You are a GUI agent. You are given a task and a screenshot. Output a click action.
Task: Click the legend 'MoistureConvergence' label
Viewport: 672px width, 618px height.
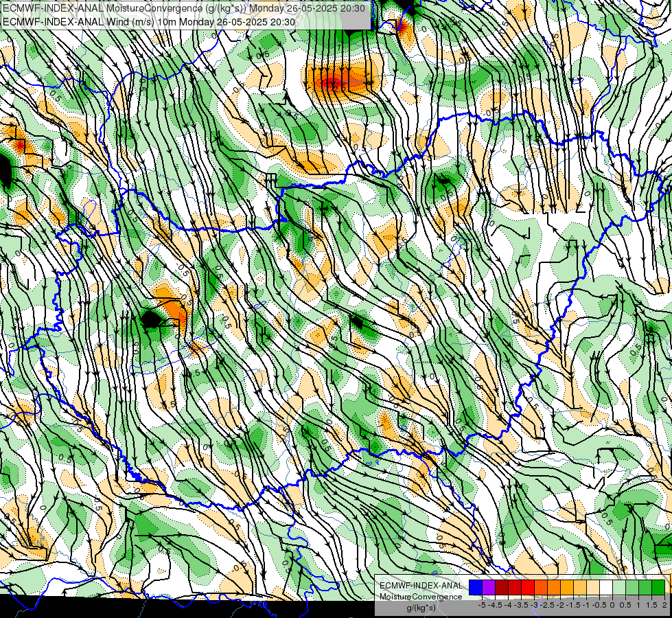pyautogui.click(x=421, y=597)
